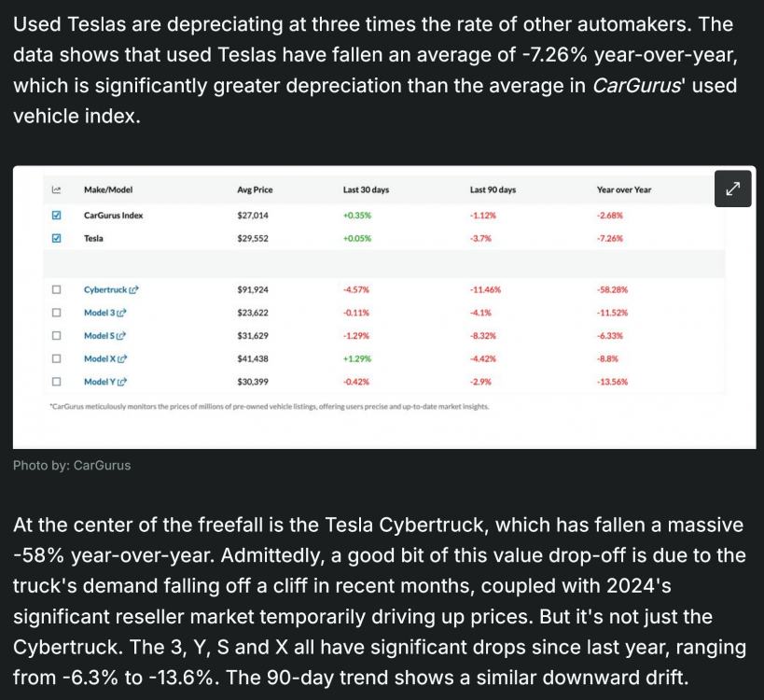Image resolution: width=764 pixels, height=700 pixels.
Task: Select the Model X checkbox
Action: pos(56,358)
